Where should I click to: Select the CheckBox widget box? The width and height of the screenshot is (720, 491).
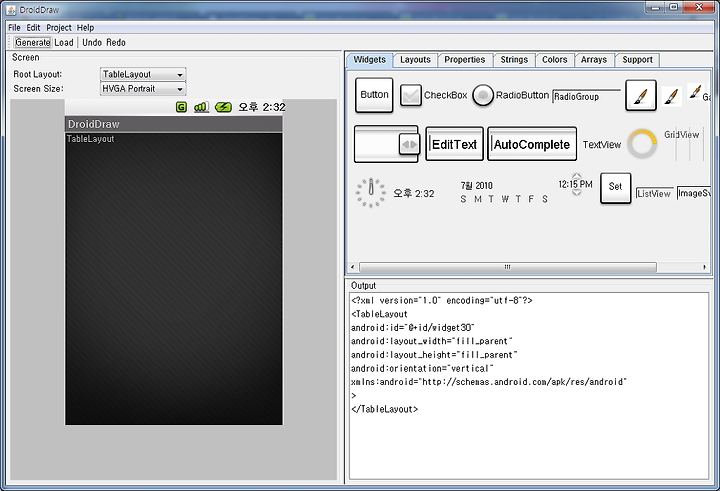(x=411, y=95)
